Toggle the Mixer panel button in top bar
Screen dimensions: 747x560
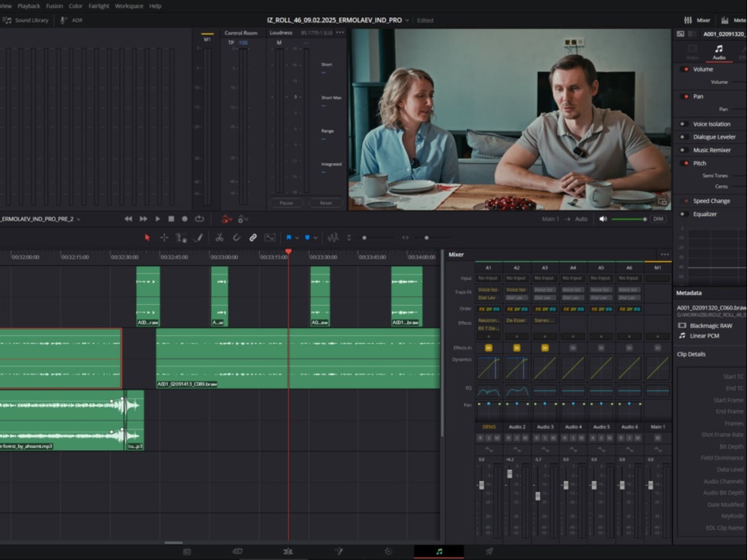coord(697,21)
